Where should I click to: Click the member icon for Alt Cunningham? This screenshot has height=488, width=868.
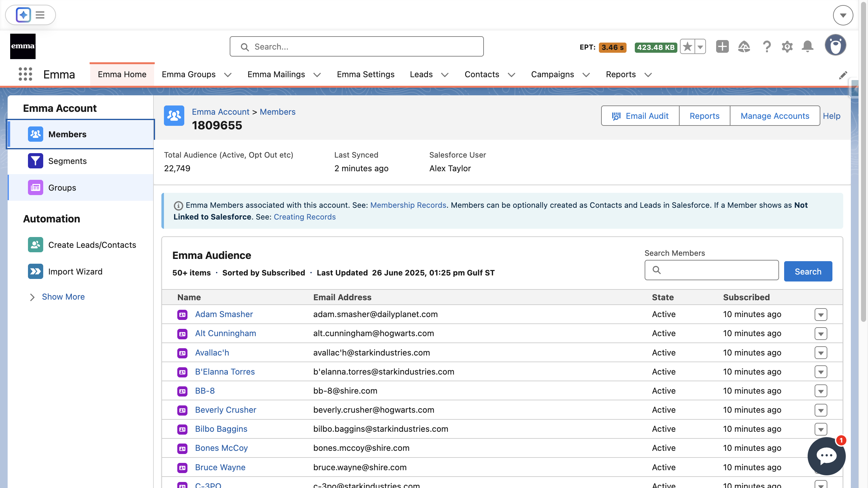[x=182, y=334]
